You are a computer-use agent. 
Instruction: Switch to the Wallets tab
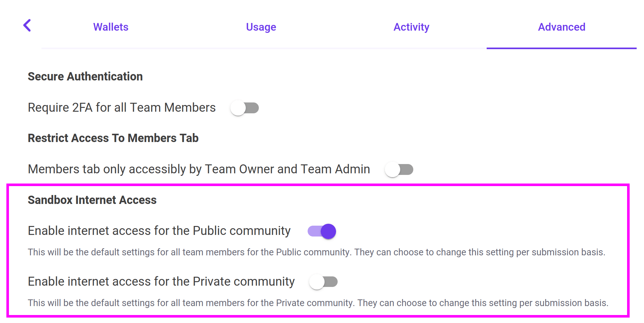point(111,27)
